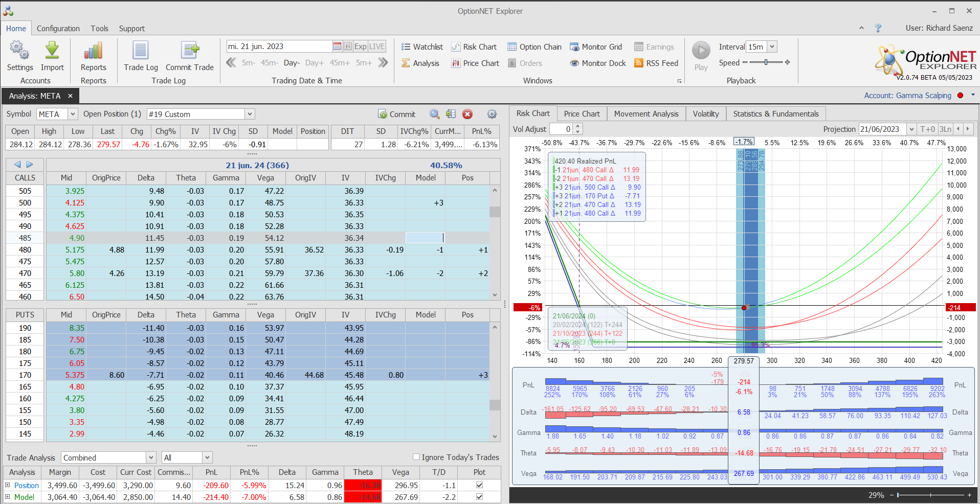Open the Support ribbon tab
The width and height of the screenshot is (980, 504).
pyautogui.click(x=132, y=29)
